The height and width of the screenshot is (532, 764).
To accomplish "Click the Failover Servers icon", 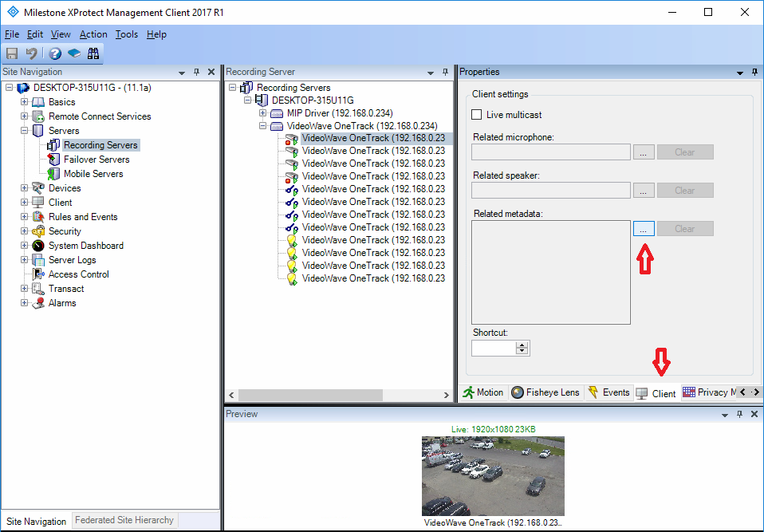I will [x=53, y=160].
